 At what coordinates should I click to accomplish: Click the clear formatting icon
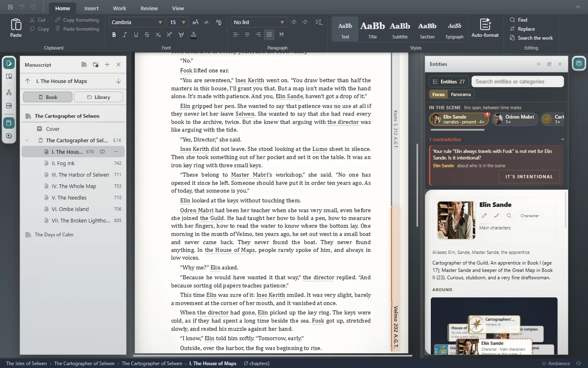(218, 22)
